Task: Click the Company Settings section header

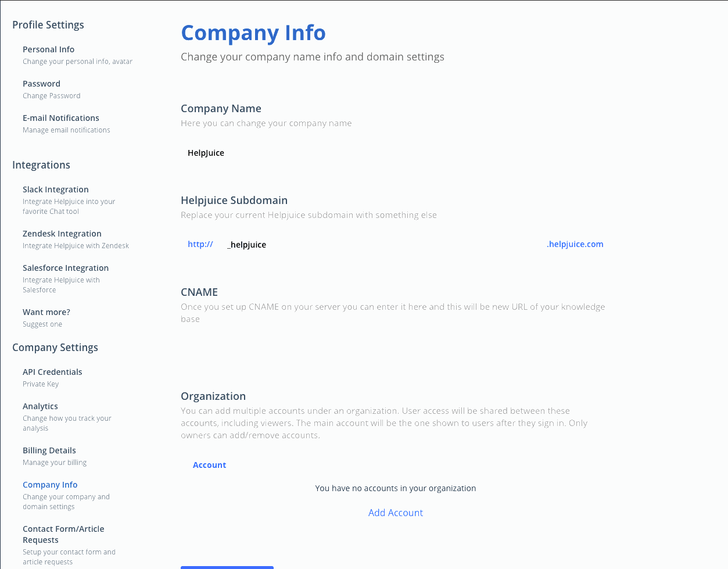Action: coord(55,347)
